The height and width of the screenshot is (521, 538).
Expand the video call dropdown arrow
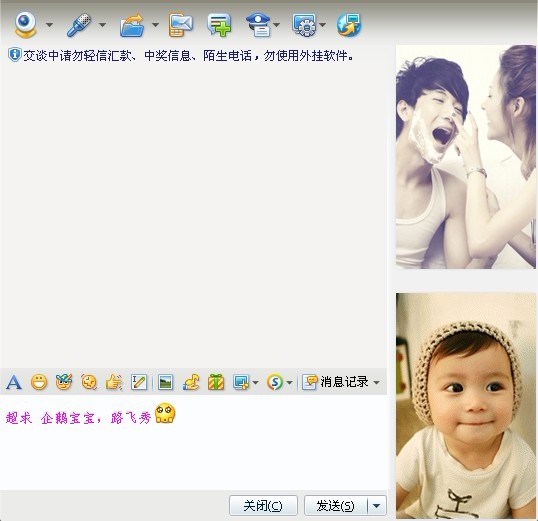(49, 25)
